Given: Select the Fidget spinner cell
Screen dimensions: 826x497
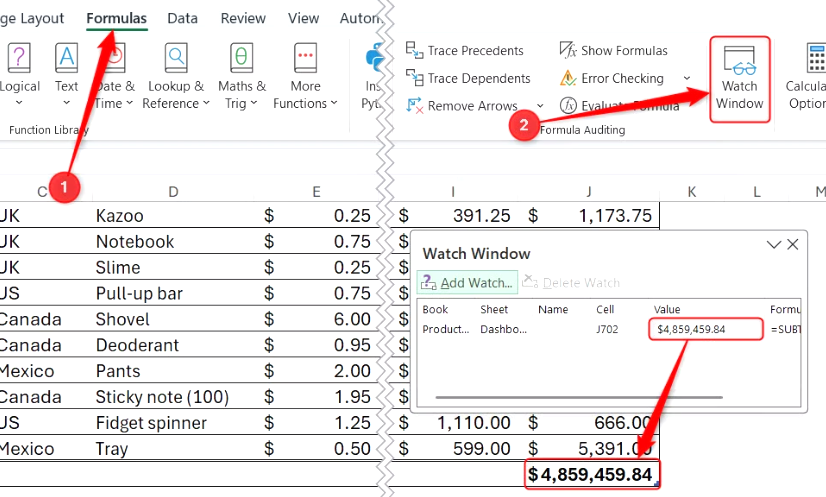Looking at the screenshot, I should point(173,422).
